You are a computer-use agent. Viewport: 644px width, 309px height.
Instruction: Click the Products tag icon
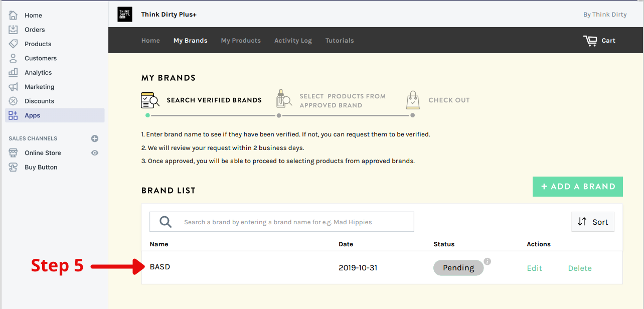pyautogui.click(x=13, y=44)
